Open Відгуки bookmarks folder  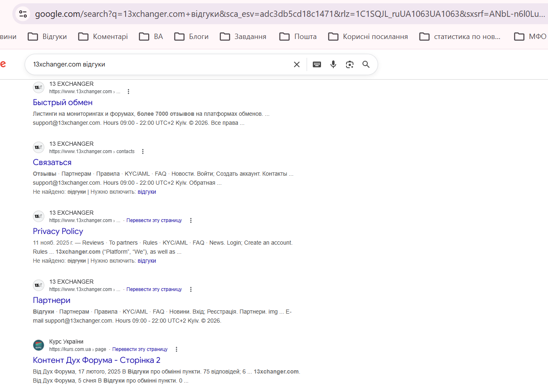coord(47,37)
